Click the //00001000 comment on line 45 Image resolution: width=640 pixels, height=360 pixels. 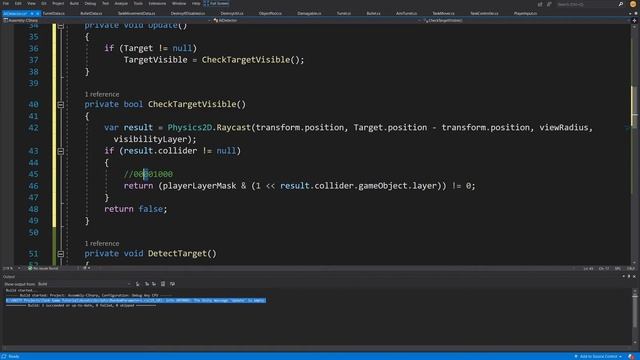point(148,174)
